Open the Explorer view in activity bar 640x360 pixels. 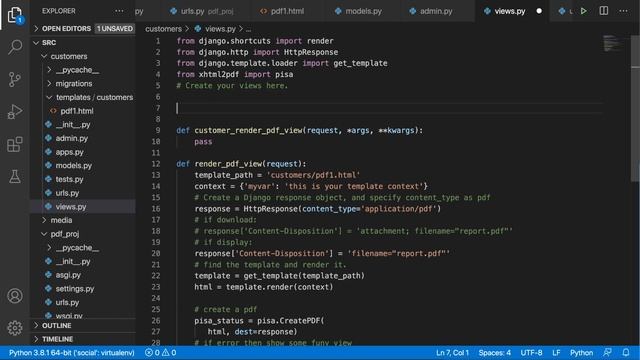(15, 15)
